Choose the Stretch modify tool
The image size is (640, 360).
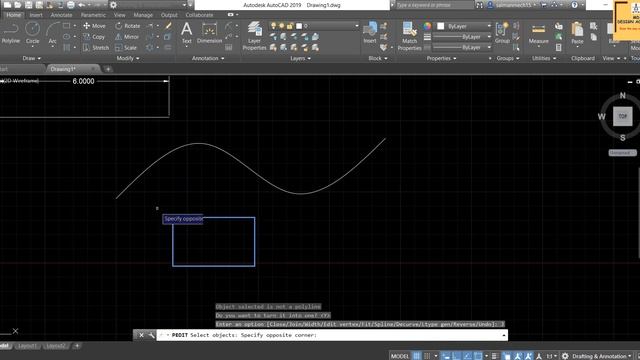pos(96,48)
